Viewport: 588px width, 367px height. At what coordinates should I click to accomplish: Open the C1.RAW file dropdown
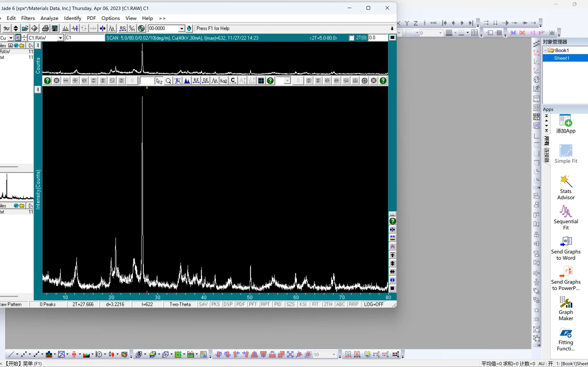(60, 38)
